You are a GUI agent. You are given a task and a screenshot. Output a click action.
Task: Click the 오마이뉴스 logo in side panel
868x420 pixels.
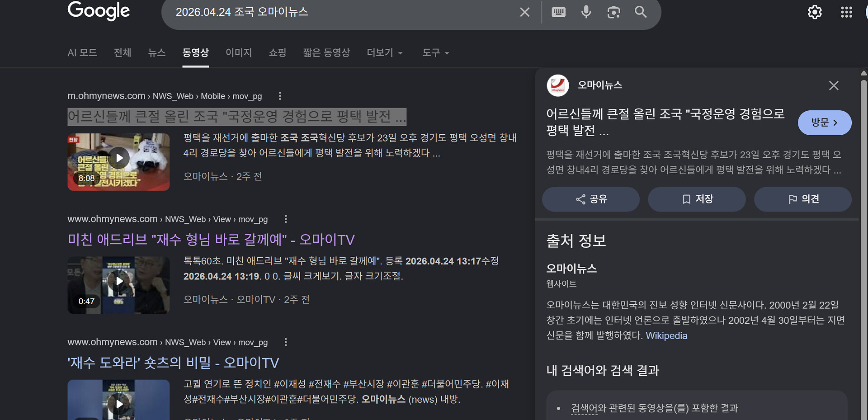pyautogui.click(x=558, y=85)
